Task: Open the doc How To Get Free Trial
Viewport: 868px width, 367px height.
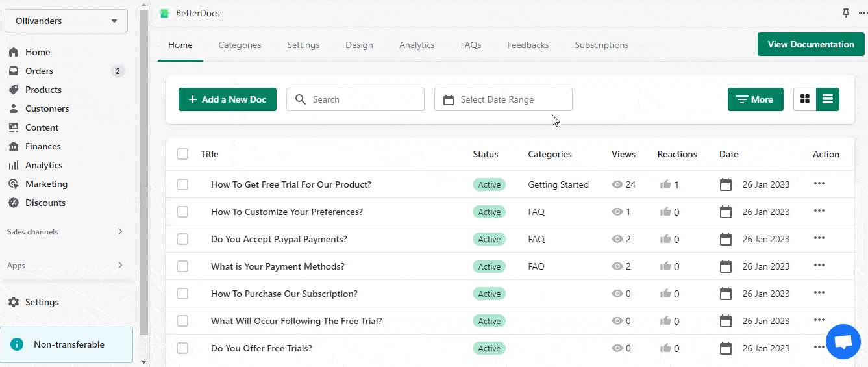Action: click(x=291, y=184)
